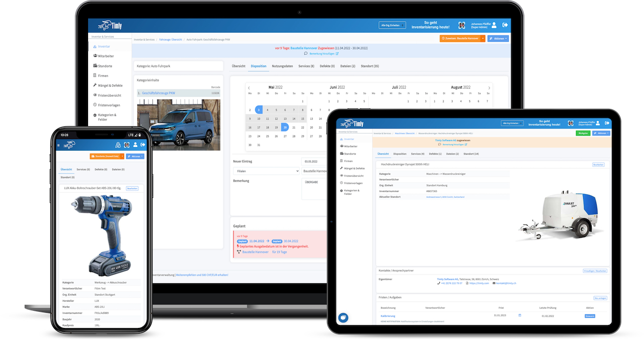Open Mängel & Defekte in the laptop sidebar
This screenshot has height=340, width=644.
point(110,86)
